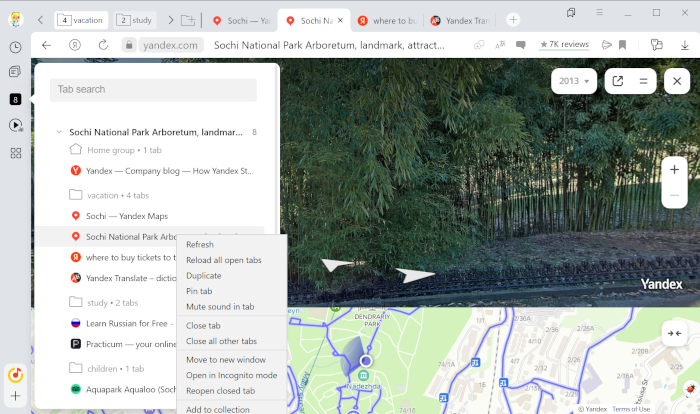Image resolution: width=700 pixels, height=414 pixels.
Task: Select the vacation tab group with 4 tabs
Action: (x=81, y=20)
